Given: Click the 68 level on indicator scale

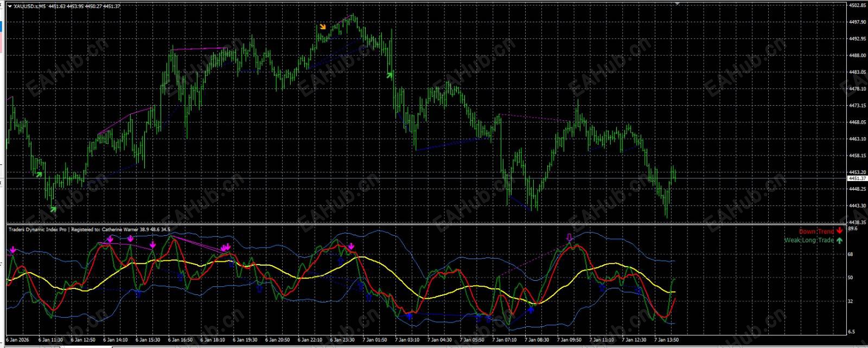Looking at the screenshot, I should tap(851, 254).
